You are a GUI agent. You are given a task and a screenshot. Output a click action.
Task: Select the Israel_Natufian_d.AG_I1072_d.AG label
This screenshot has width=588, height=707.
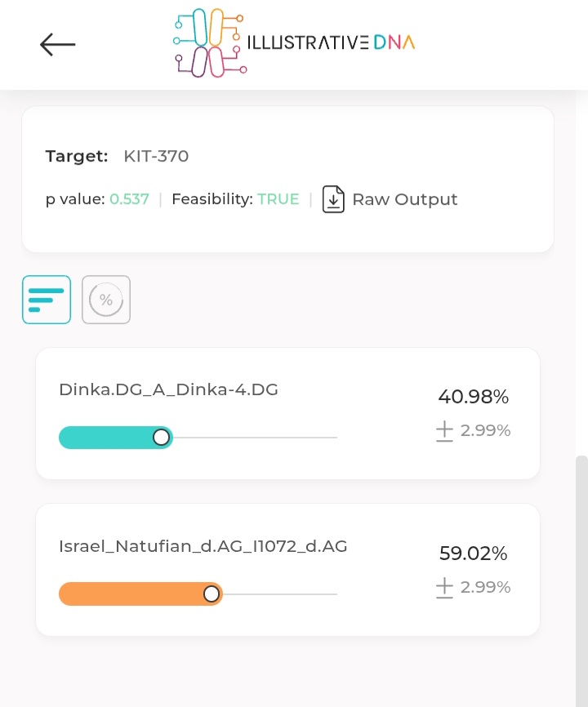coord(203,546)
